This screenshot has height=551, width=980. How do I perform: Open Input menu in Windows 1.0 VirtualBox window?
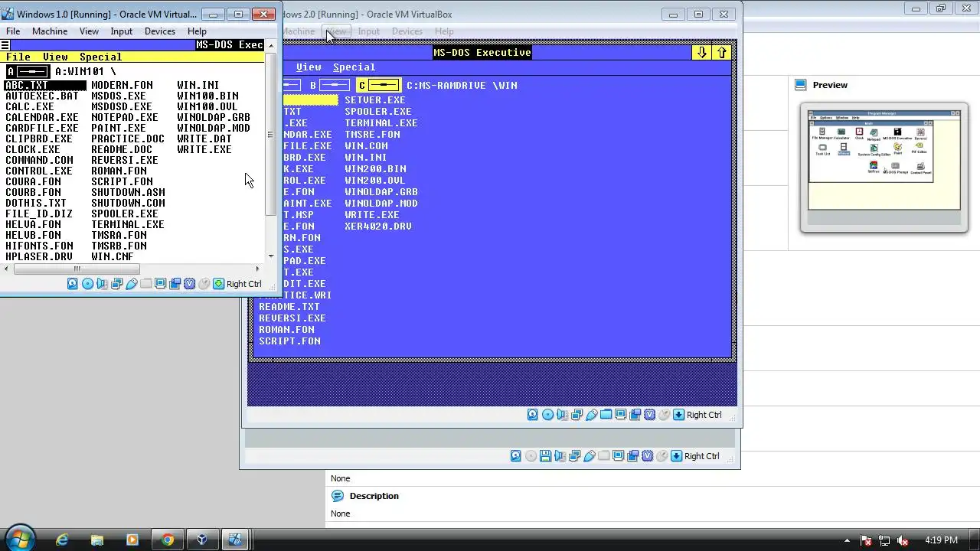coord(122,31)
